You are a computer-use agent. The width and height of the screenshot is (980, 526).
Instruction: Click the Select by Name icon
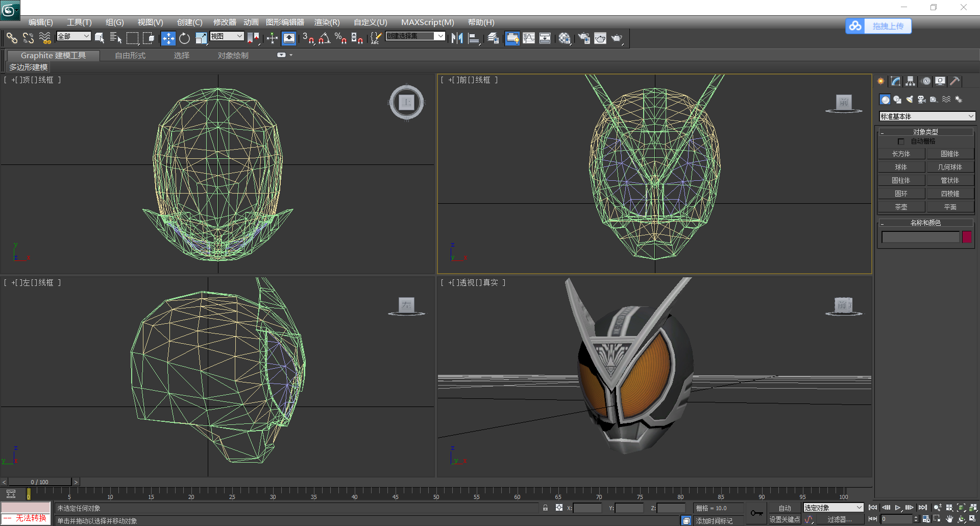tap(115, 38)
